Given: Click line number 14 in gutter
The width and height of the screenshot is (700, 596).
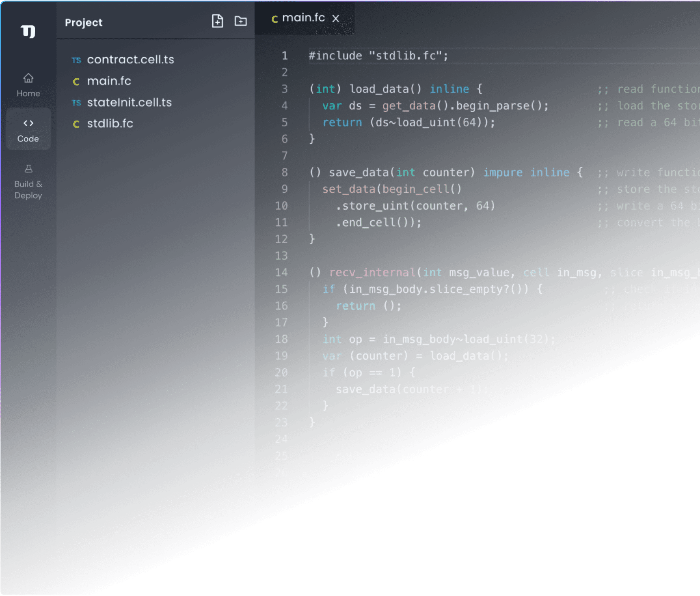Looking at the screenshot, I should click(281, 272).
